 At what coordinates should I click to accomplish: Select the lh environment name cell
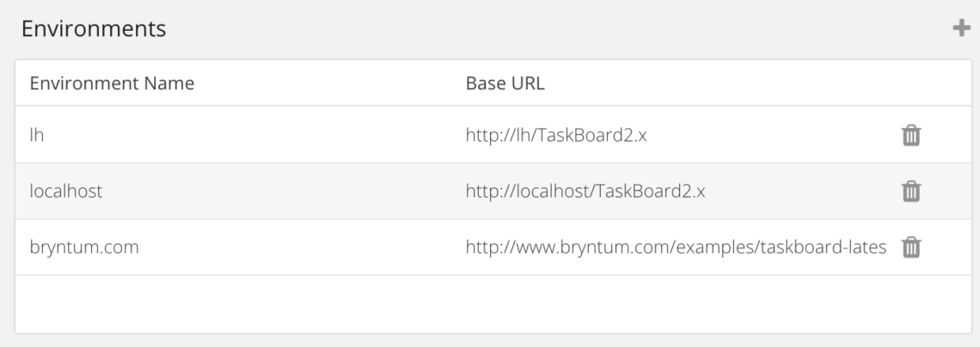38,135
